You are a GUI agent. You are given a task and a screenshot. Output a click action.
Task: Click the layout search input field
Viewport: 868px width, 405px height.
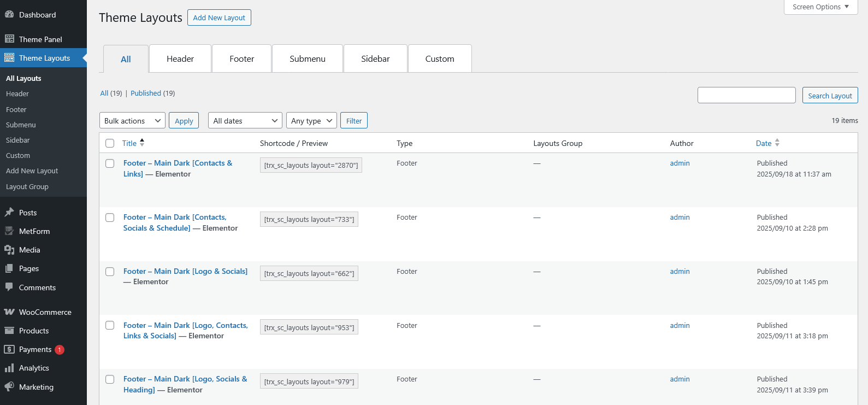(746, 95)
